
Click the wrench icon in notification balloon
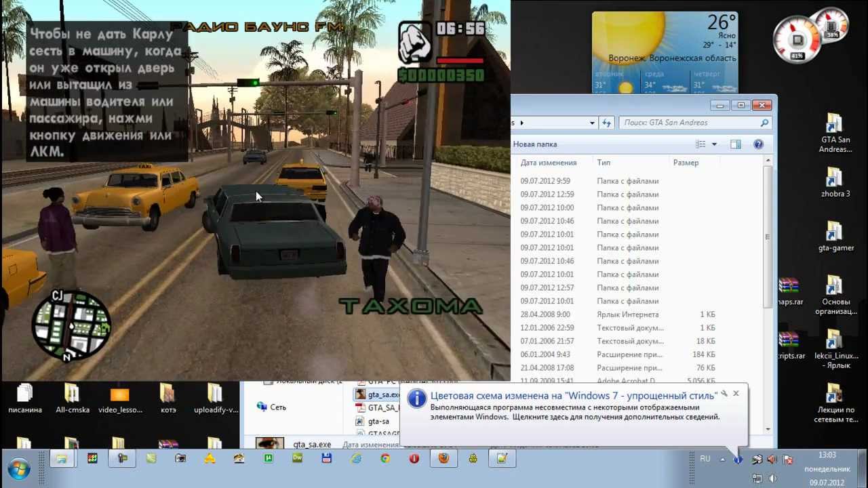(724, 393)
